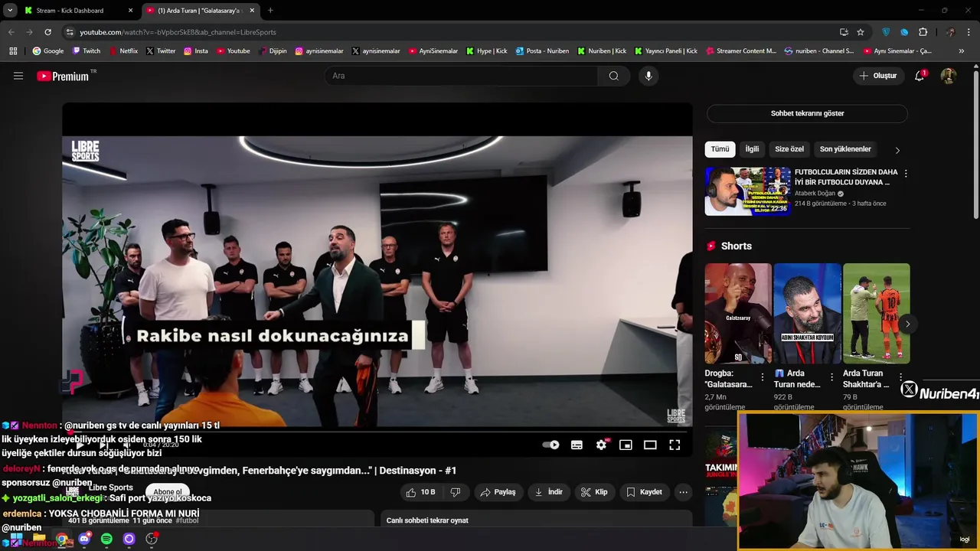Save the video with Kaydet
The image size is (980, 551).
644,492
